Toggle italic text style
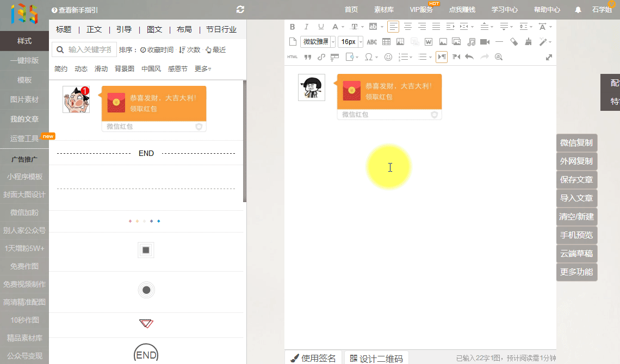This screenshot has height=364, width=620. [306, 27]
